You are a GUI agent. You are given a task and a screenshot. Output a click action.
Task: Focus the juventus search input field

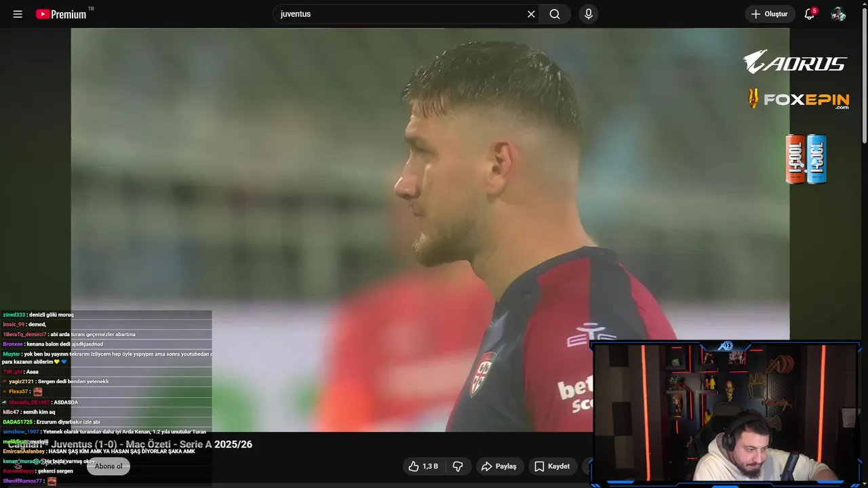[x=400, y=14]
